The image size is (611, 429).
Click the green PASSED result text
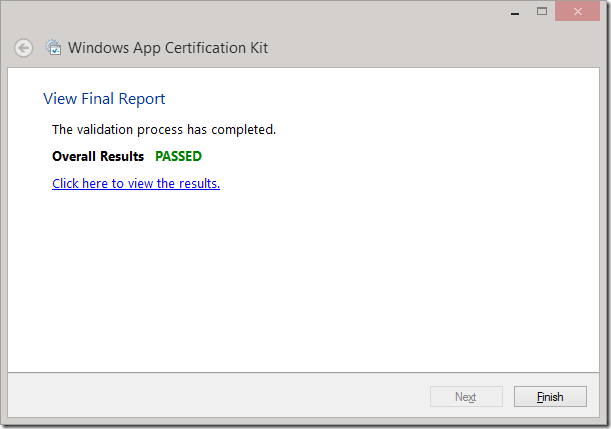[x=178, y=156]
